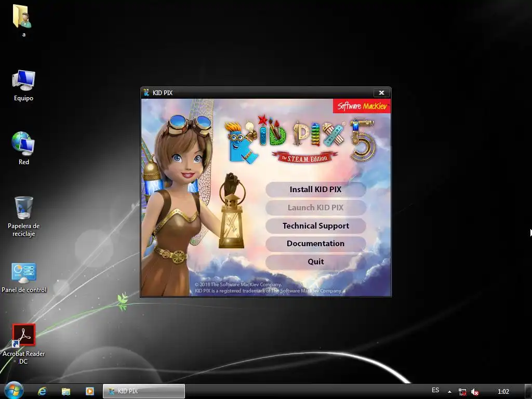Screen dimensions: 532x399
Task: Click the greyed-out Launch KID PIX button
Action: (315, 207)
